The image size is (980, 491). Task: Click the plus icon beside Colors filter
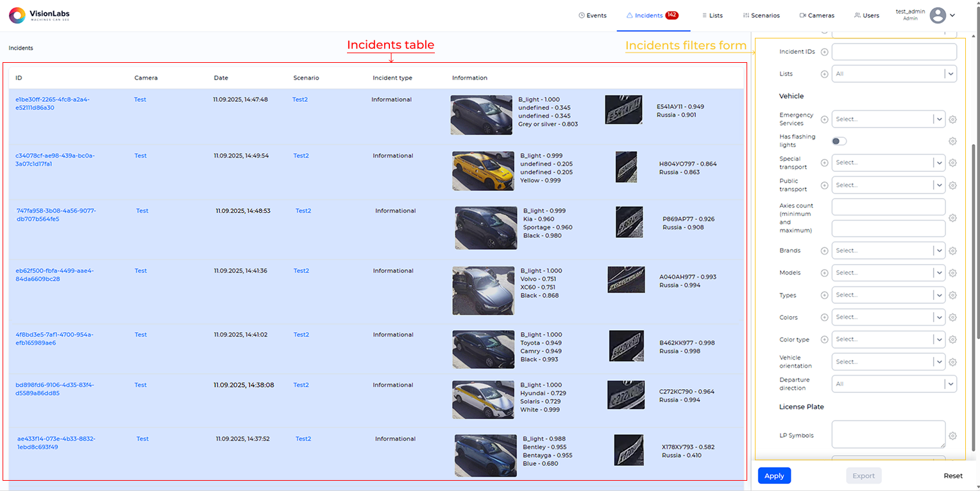click(824, 317)
